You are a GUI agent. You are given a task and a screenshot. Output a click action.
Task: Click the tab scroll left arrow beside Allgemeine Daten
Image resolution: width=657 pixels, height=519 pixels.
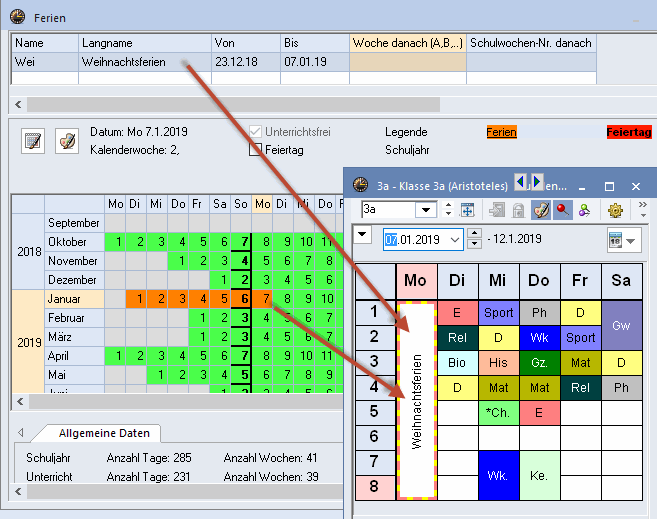(21, 432)
